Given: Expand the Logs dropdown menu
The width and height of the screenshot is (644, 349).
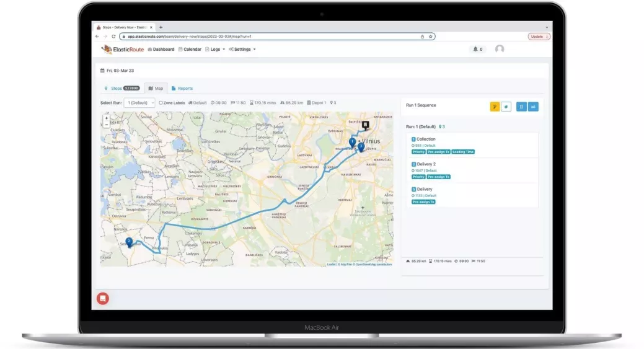Looking at the screenshot, I should (x=215, y=49).
